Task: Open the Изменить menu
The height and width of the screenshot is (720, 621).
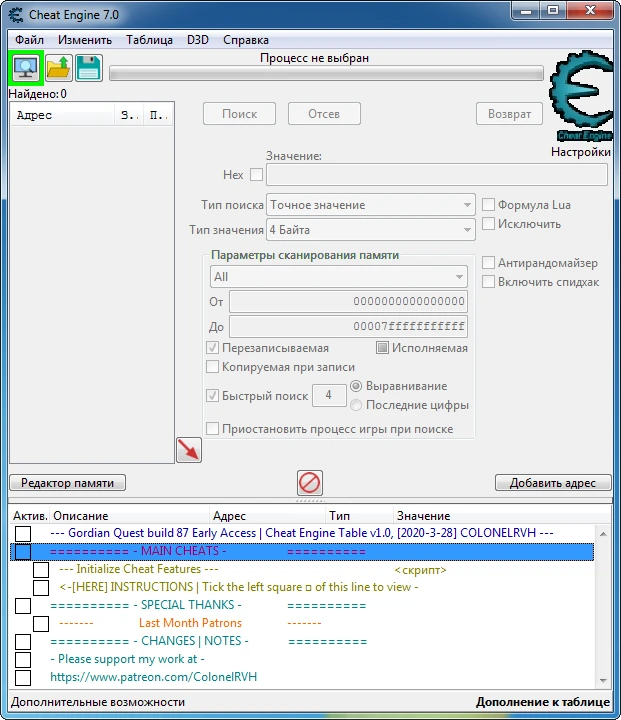Action: click(85, 40)
